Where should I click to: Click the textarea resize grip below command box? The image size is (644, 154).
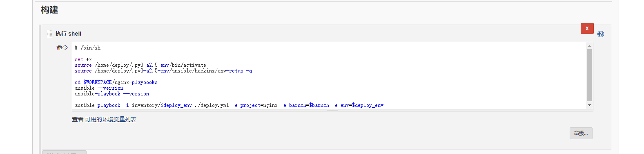[333, 110]
